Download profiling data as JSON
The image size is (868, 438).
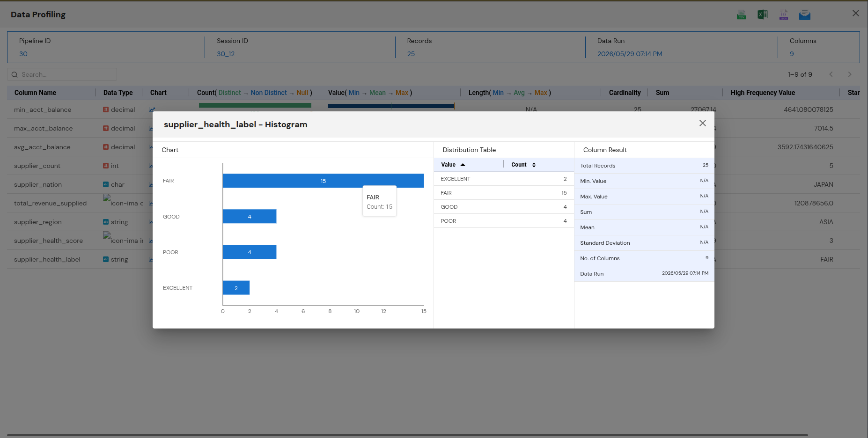pyautogui.click(x=784, y=15)
